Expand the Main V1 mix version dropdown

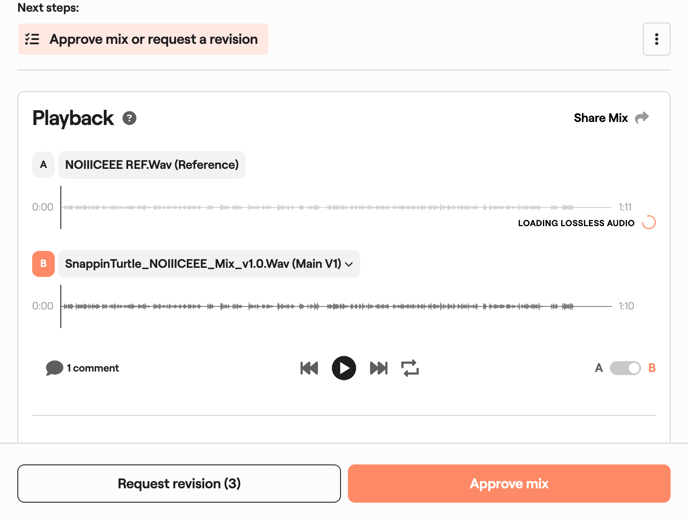tap(349, 264)
